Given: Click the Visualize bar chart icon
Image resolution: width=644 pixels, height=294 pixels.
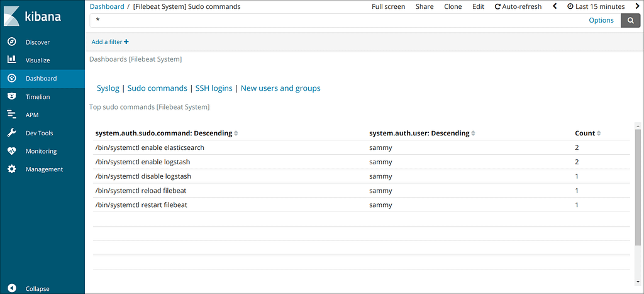Looking at the screenshot, I should [12, 60].
